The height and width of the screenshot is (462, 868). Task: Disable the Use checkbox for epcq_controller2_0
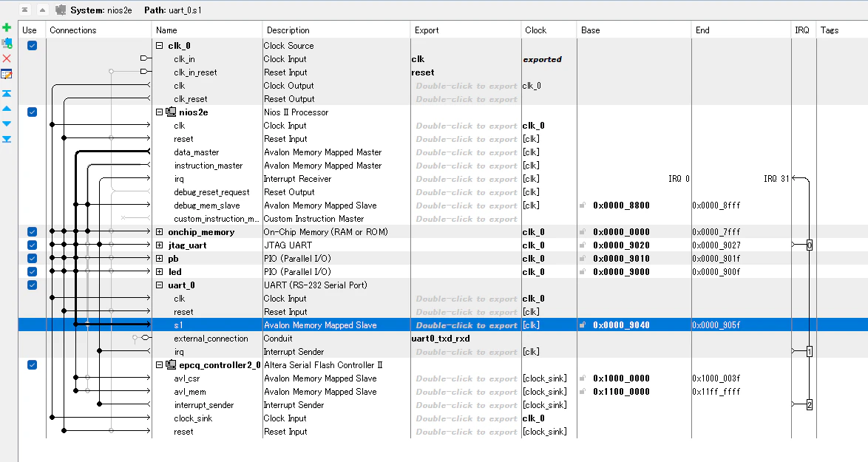click(x=32, y=365)
